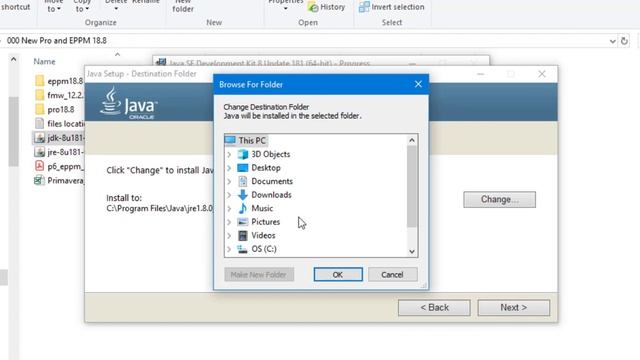The image size is (640, 360).
Task: Select the 'Downloads' tree label
Action: coord(271,195)
